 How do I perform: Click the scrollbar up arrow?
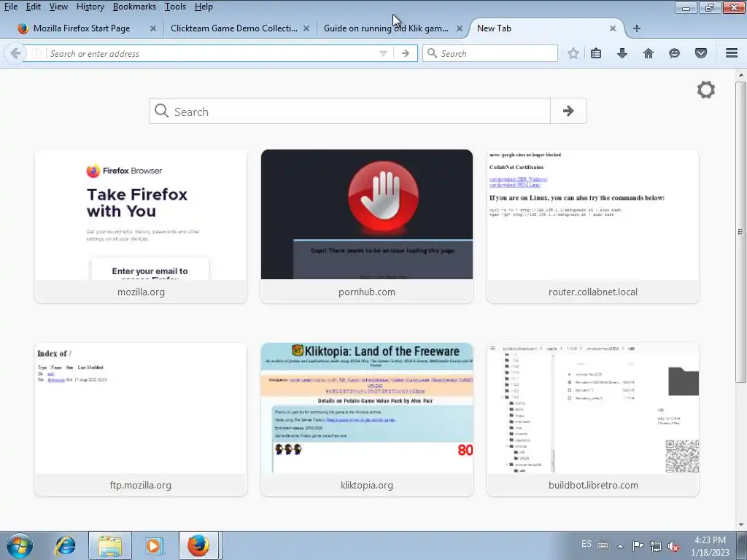(741, 75)
